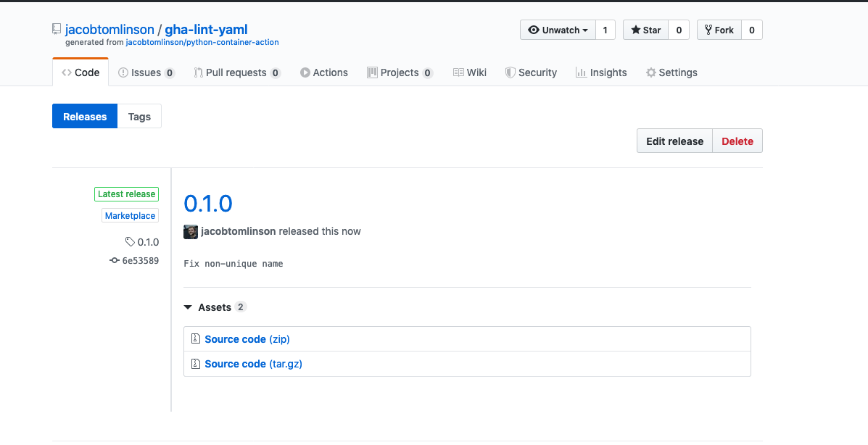Viewport: 868px width, 445px height.
Task: Select the Releases view button
Action: [x=85, y=117]
